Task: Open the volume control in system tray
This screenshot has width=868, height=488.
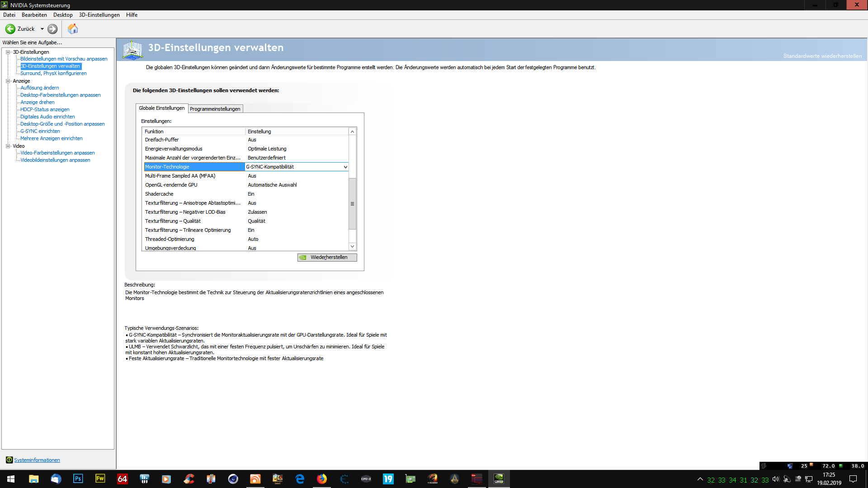Action: 776,479
